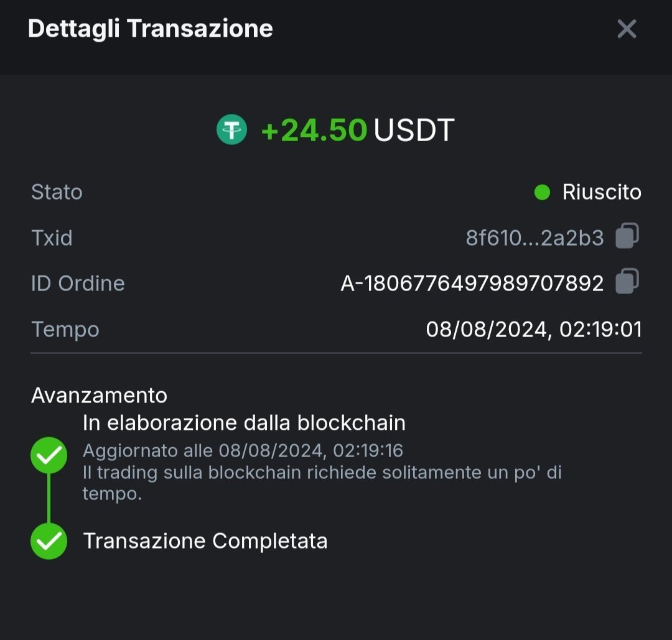Viewport: 672px width, 640px height.
Task: Click the transaction time 08/08/2024, 02:19:01
Action: tap(533, 329)
